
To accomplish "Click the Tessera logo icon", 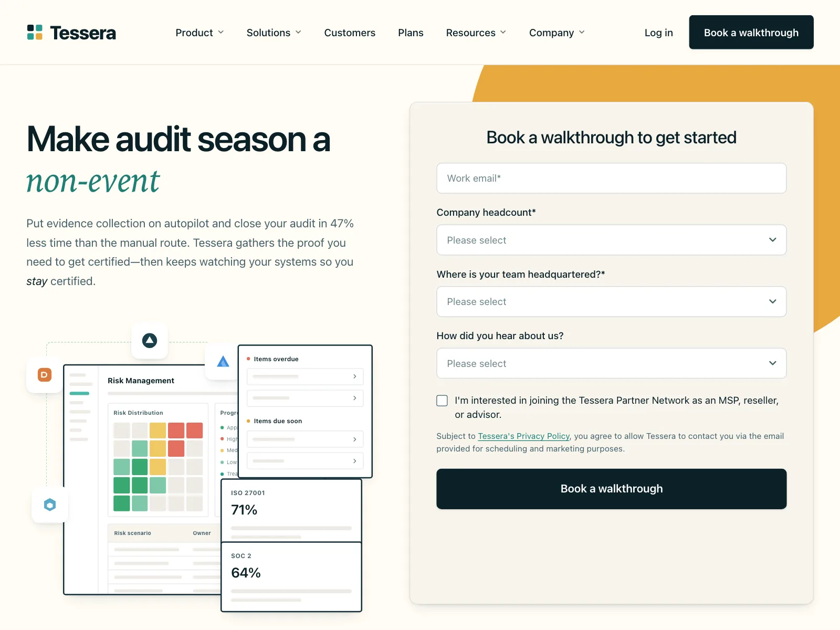I will tap(35, 32).
